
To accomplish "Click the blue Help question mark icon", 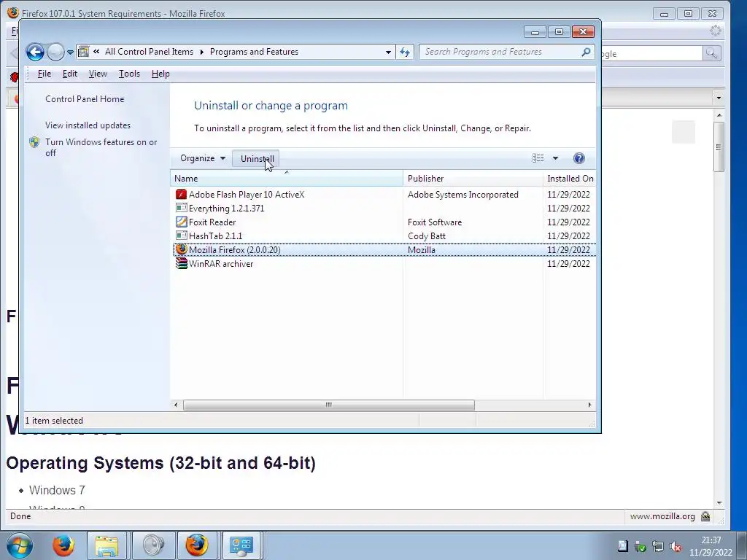I will 578,158.
